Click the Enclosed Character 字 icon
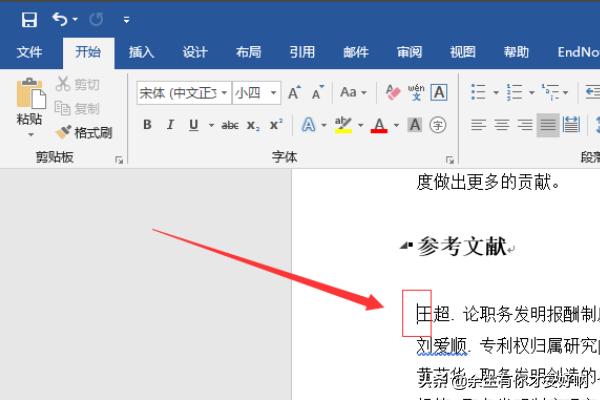The height and width of the screenshot is (400, 600). (438, 125)
